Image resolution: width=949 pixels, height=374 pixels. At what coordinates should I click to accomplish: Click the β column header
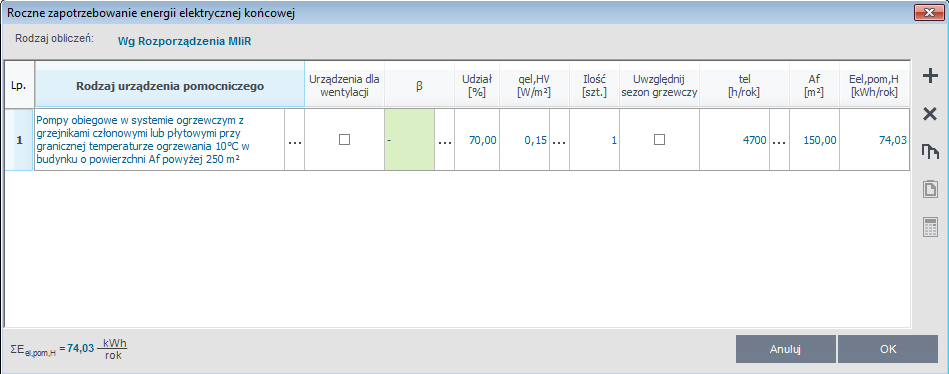(419, 85)
